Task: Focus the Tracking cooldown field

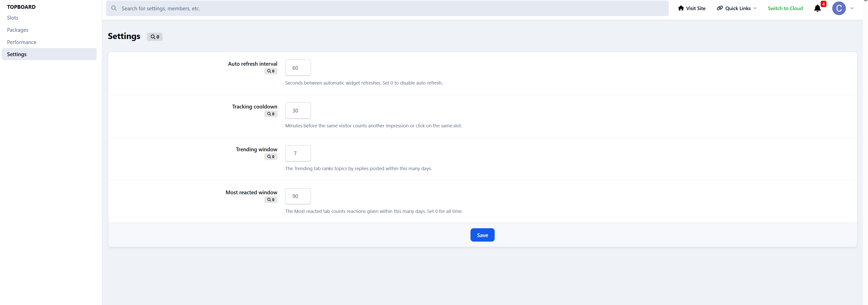Action: tap(298, 110)
